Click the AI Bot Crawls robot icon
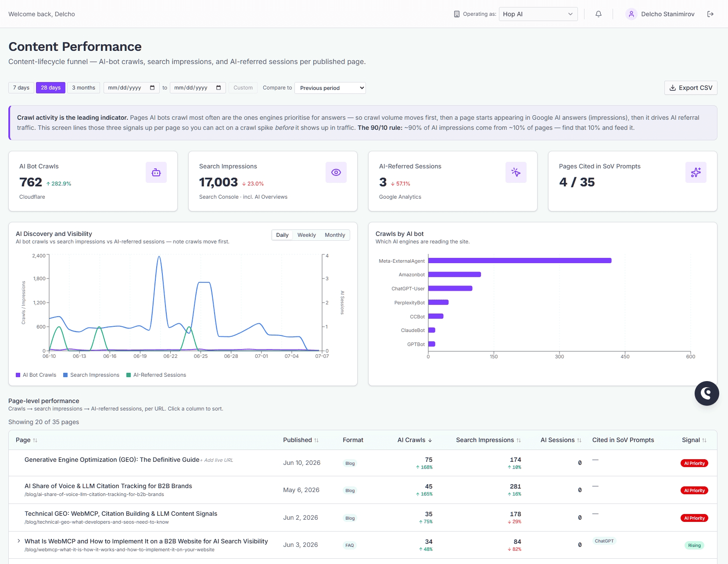 pyautogui.click(x=156, y=172)
